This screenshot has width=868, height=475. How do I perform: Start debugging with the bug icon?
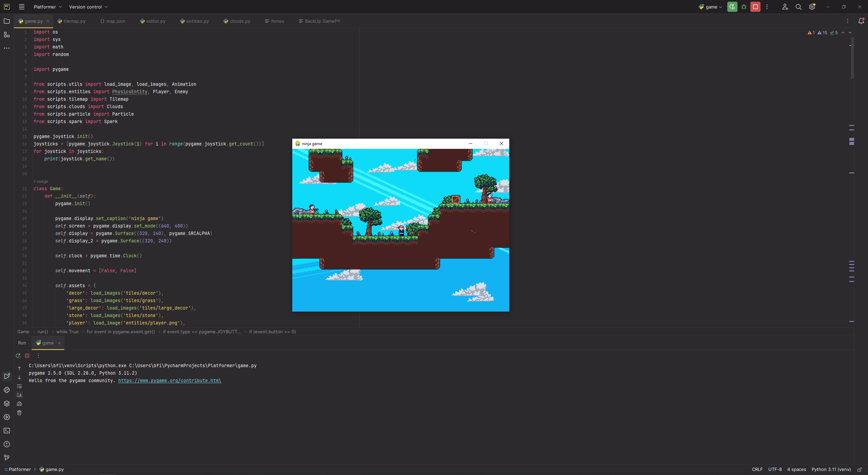pyautogui.click(x=744, y=7)
